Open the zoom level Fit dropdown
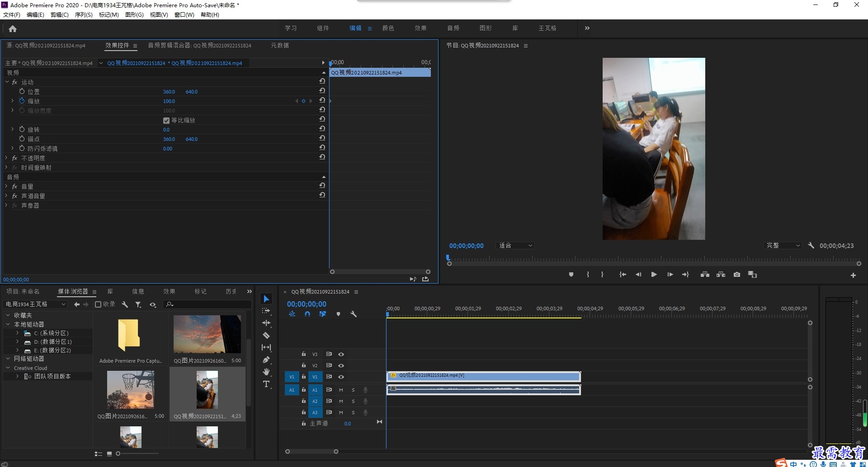The height and width of the screenshot is (467, 868). click(515, 245)
